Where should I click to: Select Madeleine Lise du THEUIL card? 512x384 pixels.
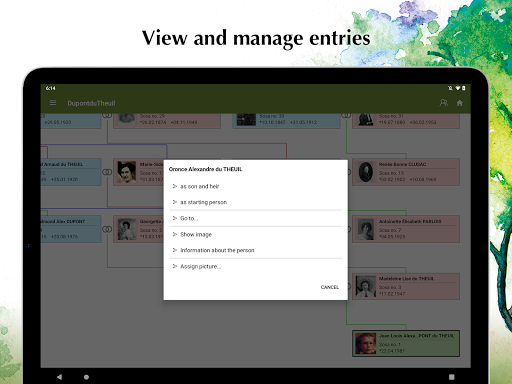pos(406,286)
